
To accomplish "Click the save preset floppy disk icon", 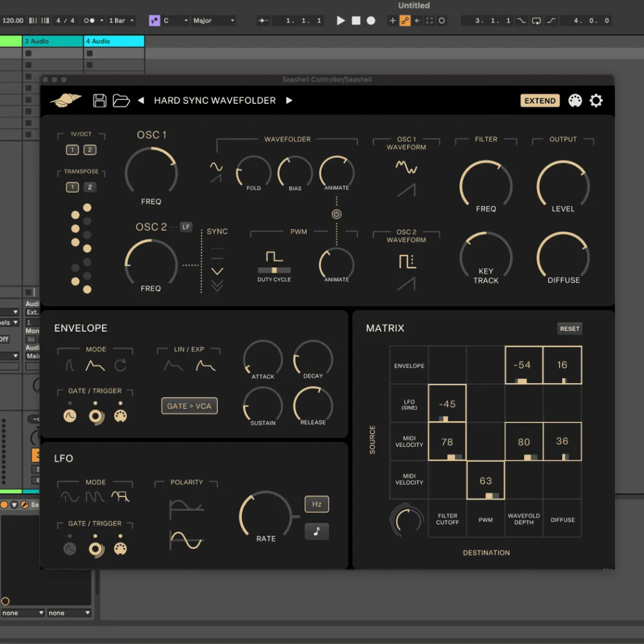I will (x=100, y=100).
